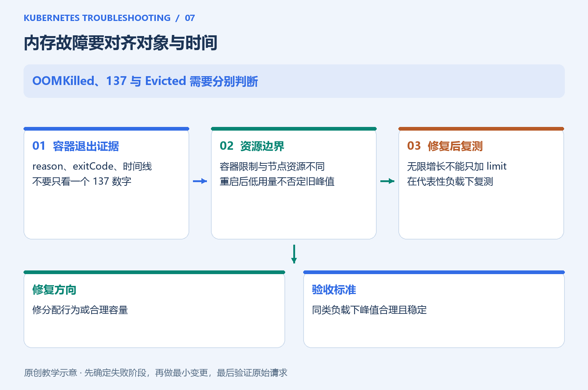Click the footer note starting with '原创教学示意'

point(156,373)
